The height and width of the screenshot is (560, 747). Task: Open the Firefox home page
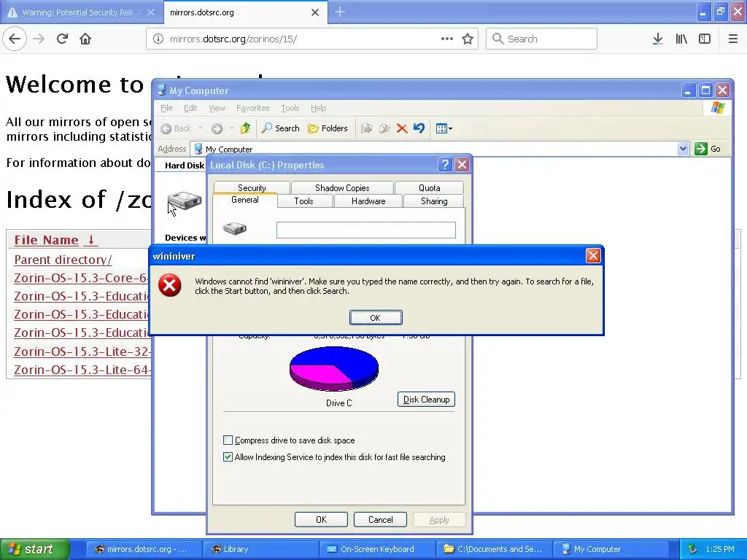tap(85, 39)
